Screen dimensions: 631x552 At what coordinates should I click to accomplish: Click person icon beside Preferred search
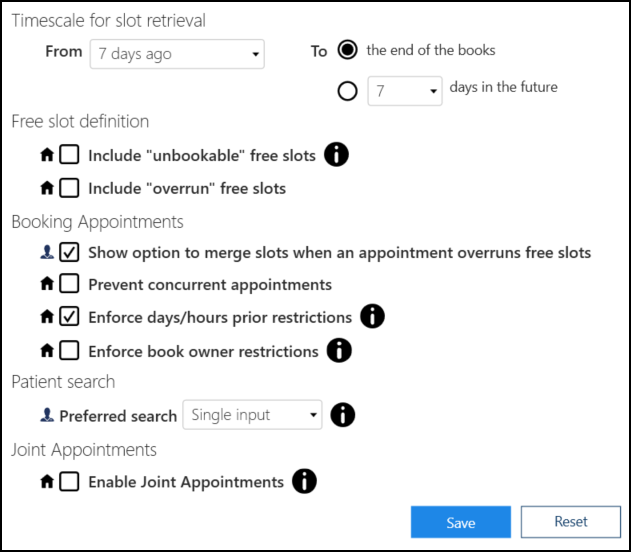(x=46, y=415)
